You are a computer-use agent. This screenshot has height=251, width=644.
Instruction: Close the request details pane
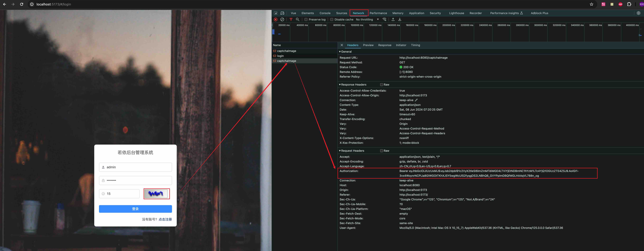(342, 45)
